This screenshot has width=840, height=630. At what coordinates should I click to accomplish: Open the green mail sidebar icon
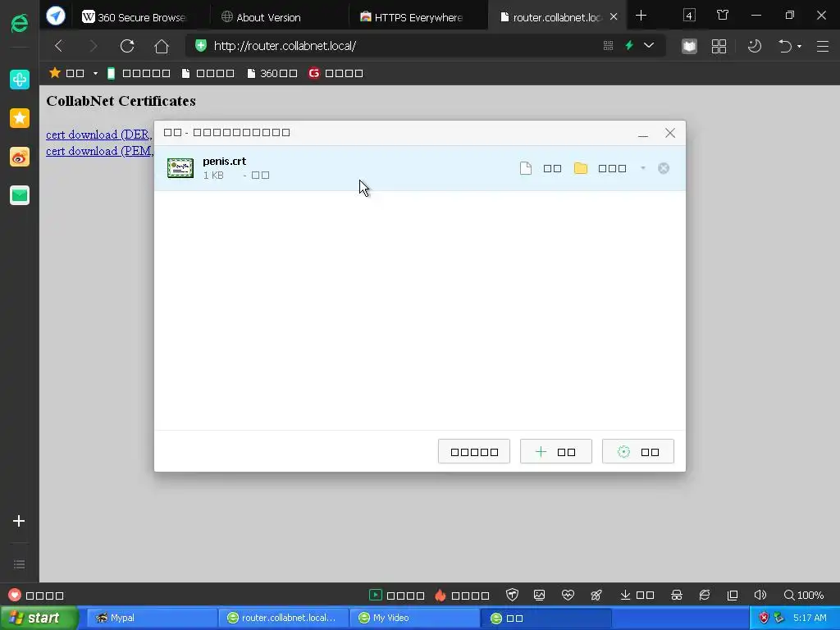pos(20,195)
